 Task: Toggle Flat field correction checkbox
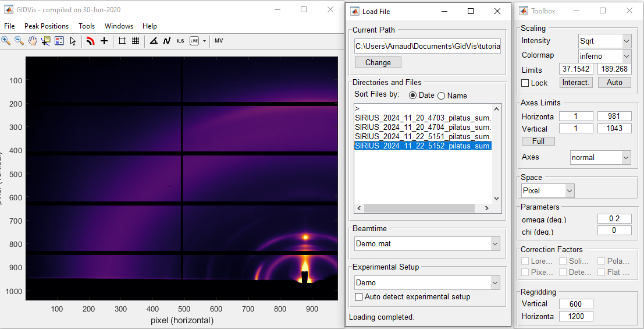point(601,272)
